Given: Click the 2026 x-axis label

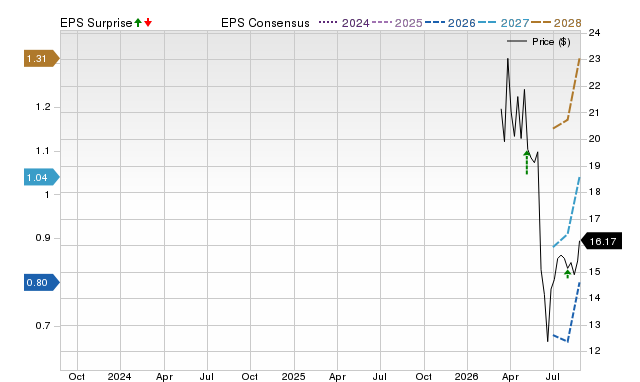Looking at the screenshot, I should click(466, 376).
